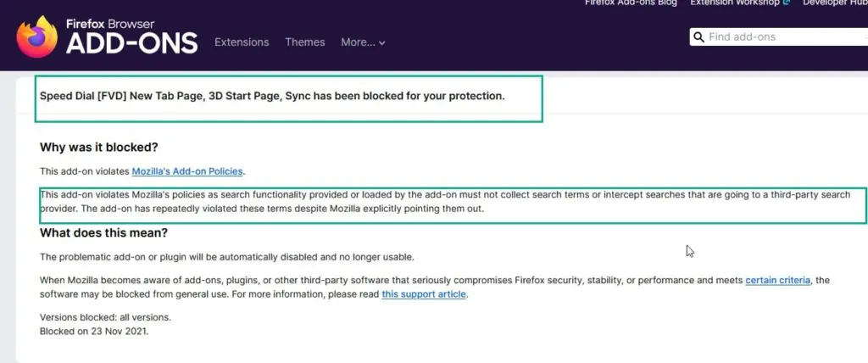Switch to the Themes section
The width and height of the screenshot is (868, 363).
(304, 42)
